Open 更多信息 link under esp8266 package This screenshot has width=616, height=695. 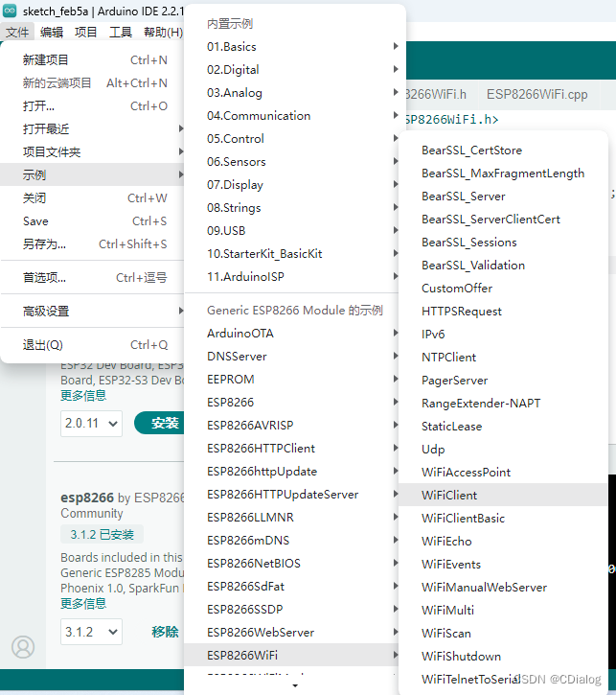[83, 603]
